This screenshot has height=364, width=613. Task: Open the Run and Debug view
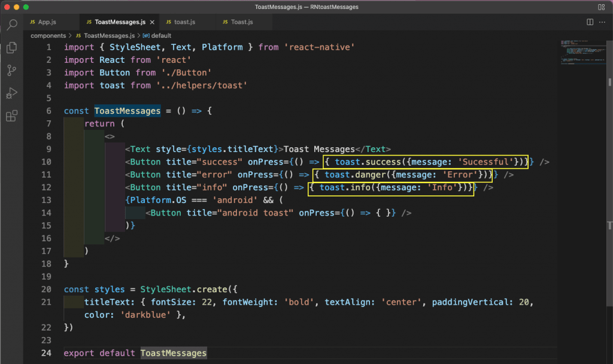[x=11, y=93]
